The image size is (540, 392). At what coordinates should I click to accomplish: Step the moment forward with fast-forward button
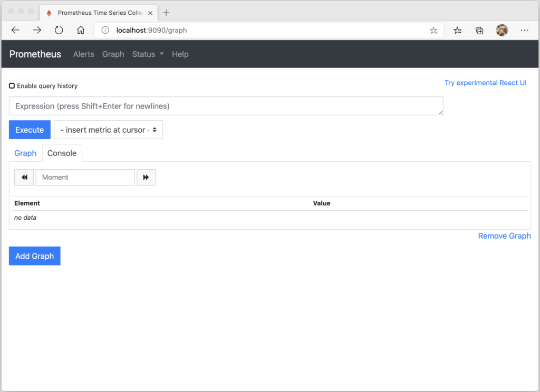(x=146, y=177)
